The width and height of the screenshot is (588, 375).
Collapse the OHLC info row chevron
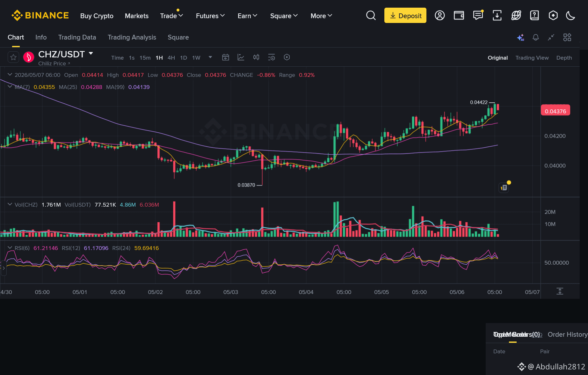click(x=10, y=75)
